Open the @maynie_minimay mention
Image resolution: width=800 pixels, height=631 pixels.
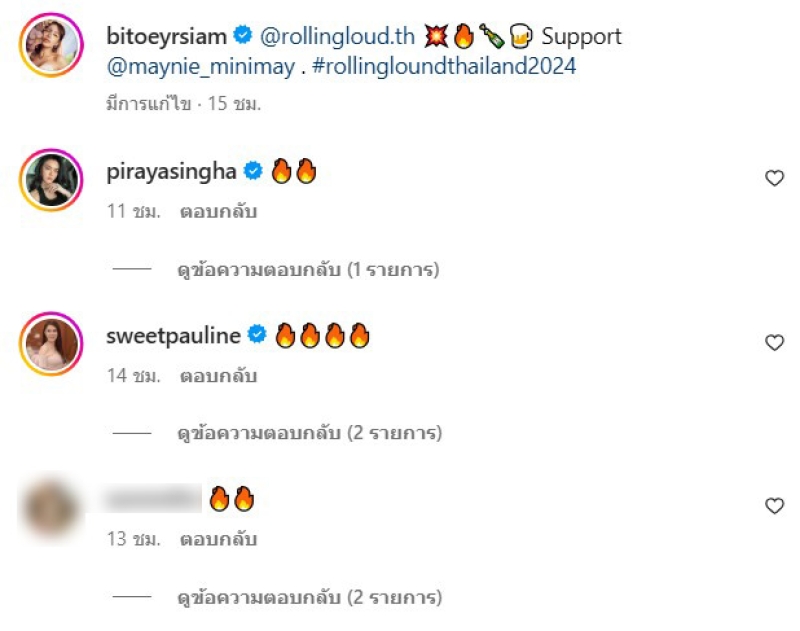coord(201,67)
